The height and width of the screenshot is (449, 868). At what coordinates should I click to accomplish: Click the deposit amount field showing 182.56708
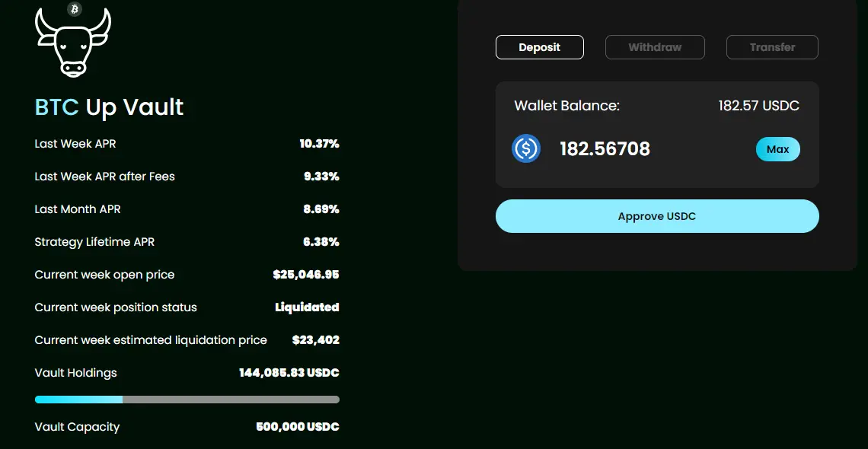605,149
